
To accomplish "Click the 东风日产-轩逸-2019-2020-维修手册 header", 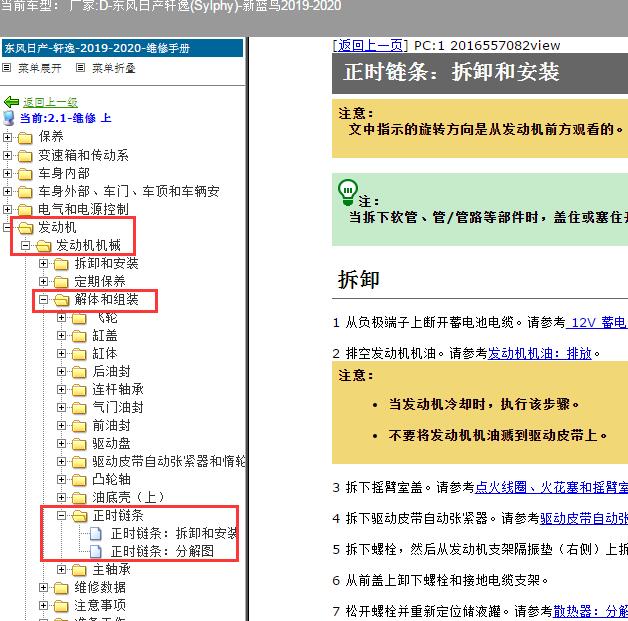I will click(122, 48).
